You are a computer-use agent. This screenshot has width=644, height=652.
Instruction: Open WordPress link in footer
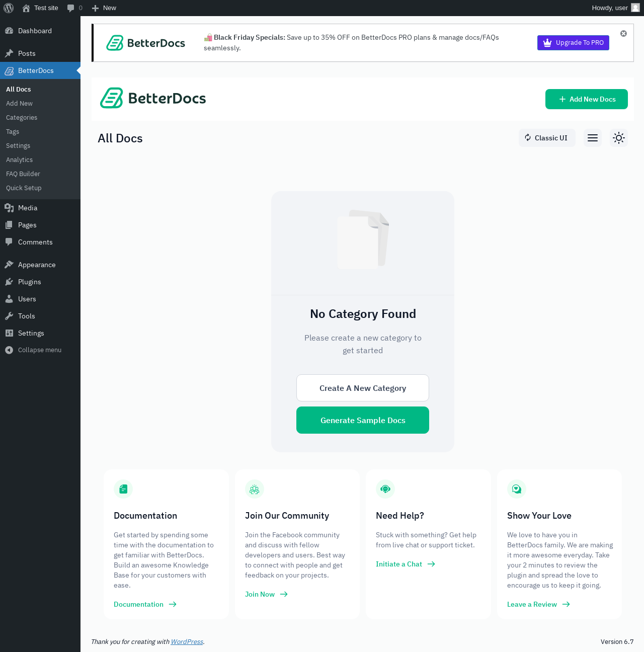187,641
